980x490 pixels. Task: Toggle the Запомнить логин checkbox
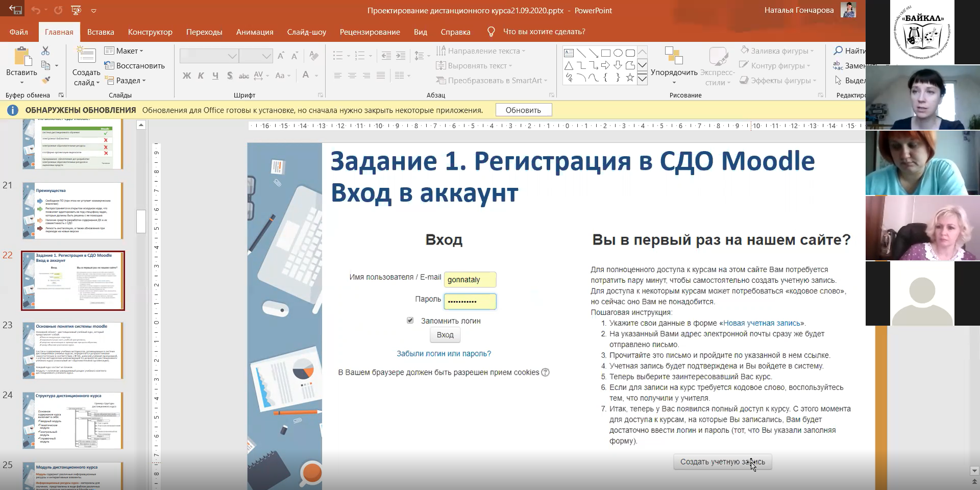410,320
